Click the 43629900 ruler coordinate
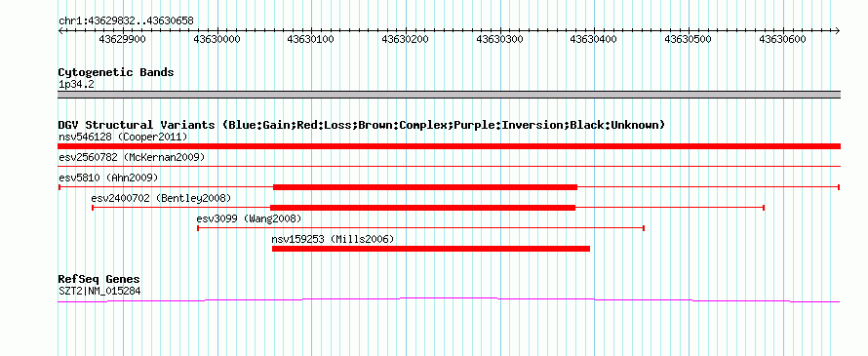Image resolution: width=868 pixels, height=356 pixels. click(x=123, y=39)
